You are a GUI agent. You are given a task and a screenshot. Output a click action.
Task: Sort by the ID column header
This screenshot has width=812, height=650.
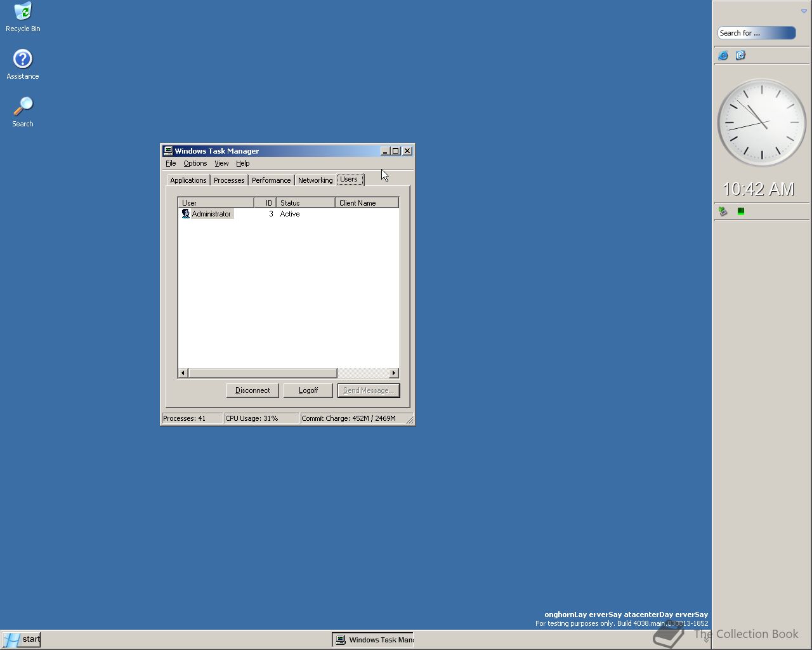[x=265, y=202]
